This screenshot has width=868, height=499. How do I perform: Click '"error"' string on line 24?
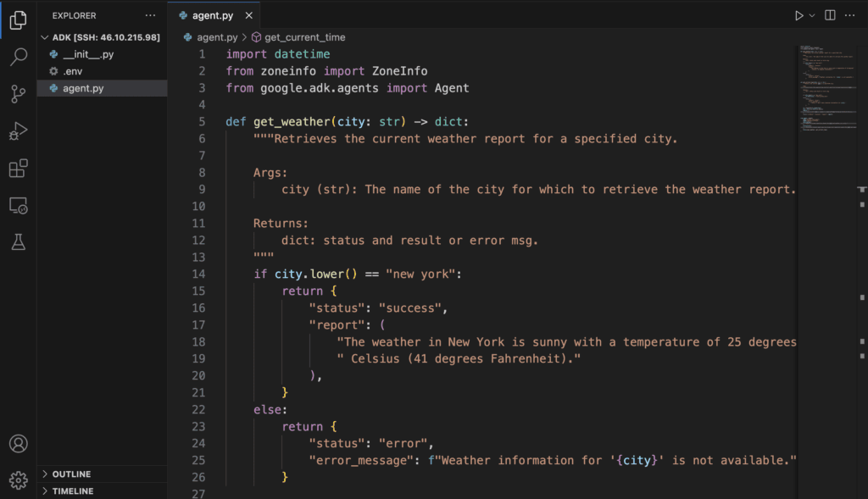pos(403,443)
